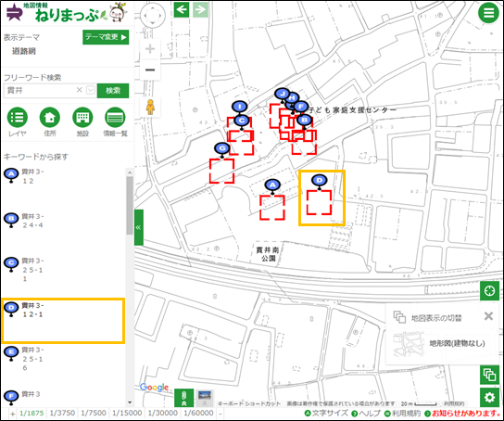The image size is (504, 421).
Task: Click the aerial photo thumbnail at map bottom
Action: point(205,398)
